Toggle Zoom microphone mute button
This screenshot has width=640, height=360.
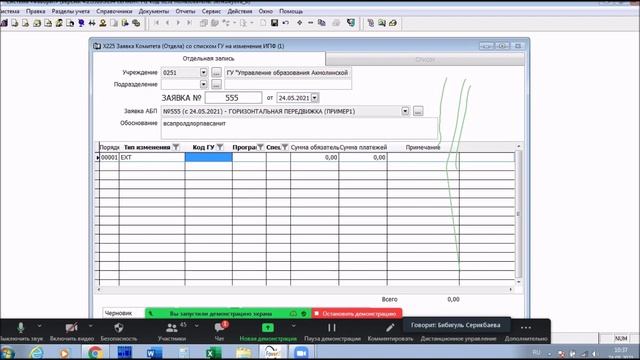[20, 327]
